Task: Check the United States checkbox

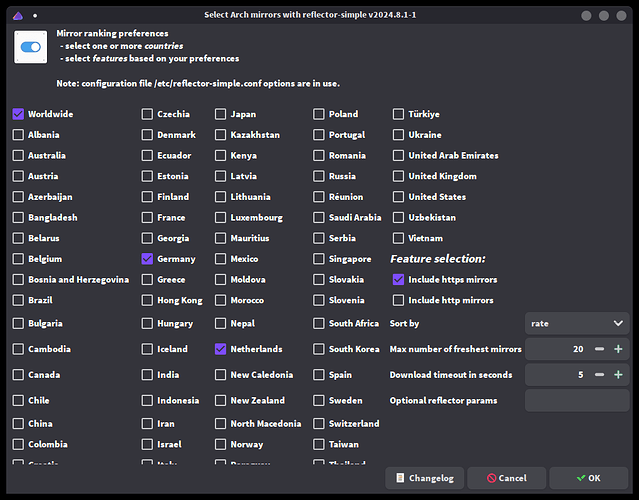Action: [398, 197]
